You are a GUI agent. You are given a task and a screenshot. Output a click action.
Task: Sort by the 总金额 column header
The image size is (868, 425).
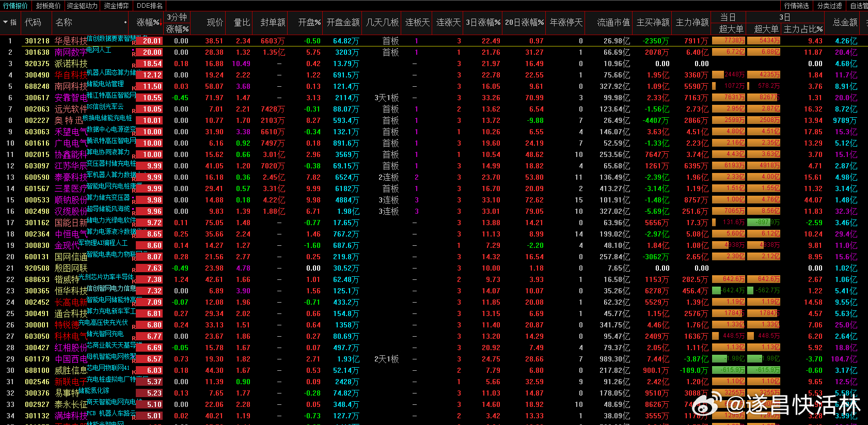click(845, 22)
